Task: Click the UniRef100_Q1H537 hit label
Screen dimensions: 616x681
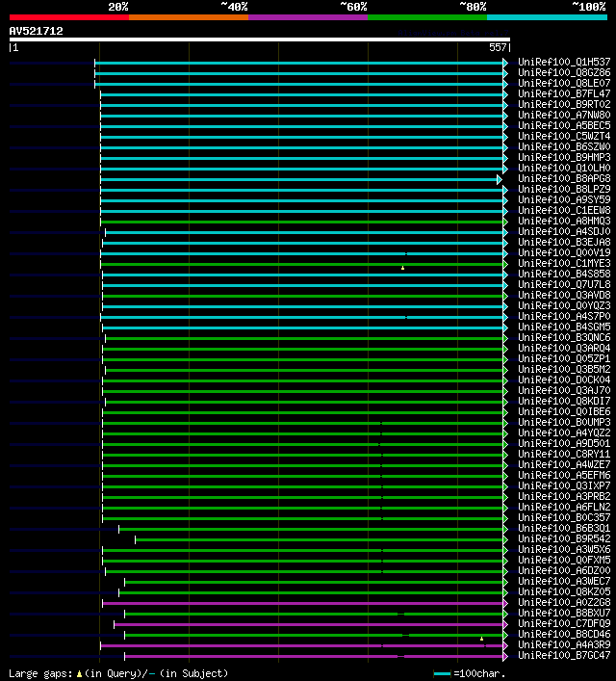Action: [x=564, y=62]
